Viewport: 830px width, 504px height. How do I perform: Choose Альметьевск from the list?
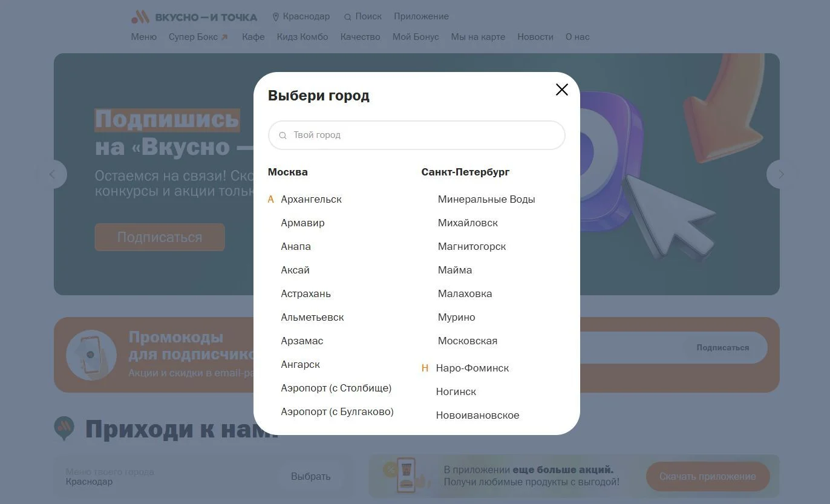[x=312, y=317]
